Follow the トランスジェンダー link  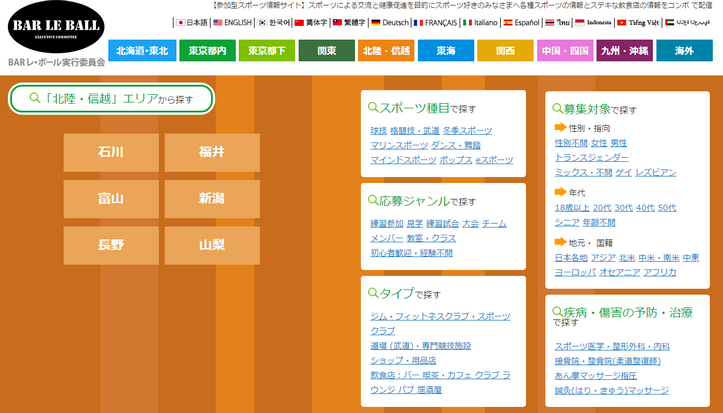click(x=591, y=157)
